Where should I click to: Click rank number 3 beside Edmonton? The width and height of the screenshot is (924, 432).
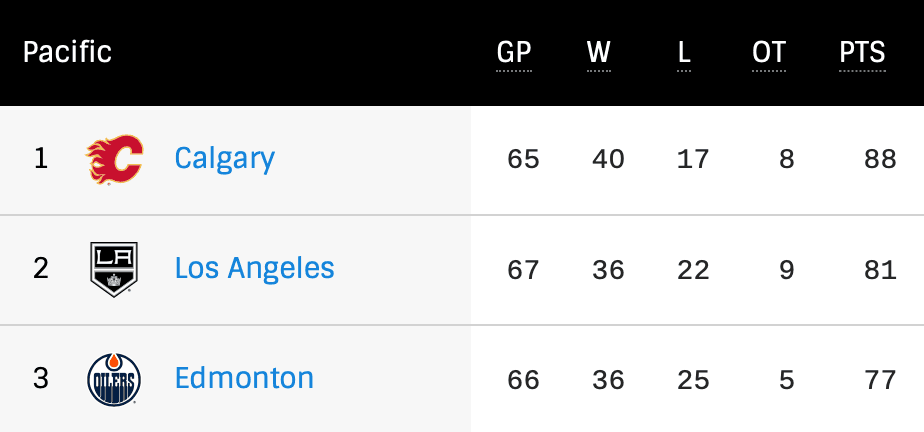[x=41, y=380]
